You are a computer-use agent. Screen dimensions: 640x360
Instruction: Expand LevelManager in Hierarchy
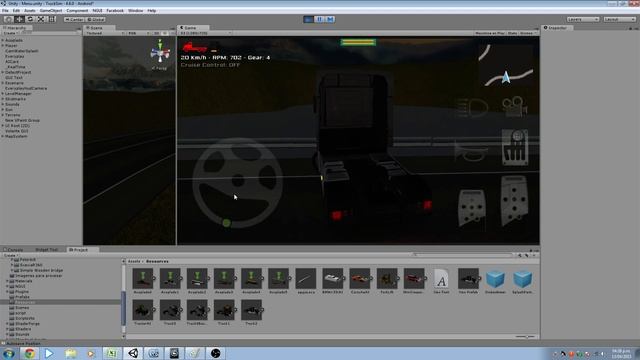(x=3, y=93)
